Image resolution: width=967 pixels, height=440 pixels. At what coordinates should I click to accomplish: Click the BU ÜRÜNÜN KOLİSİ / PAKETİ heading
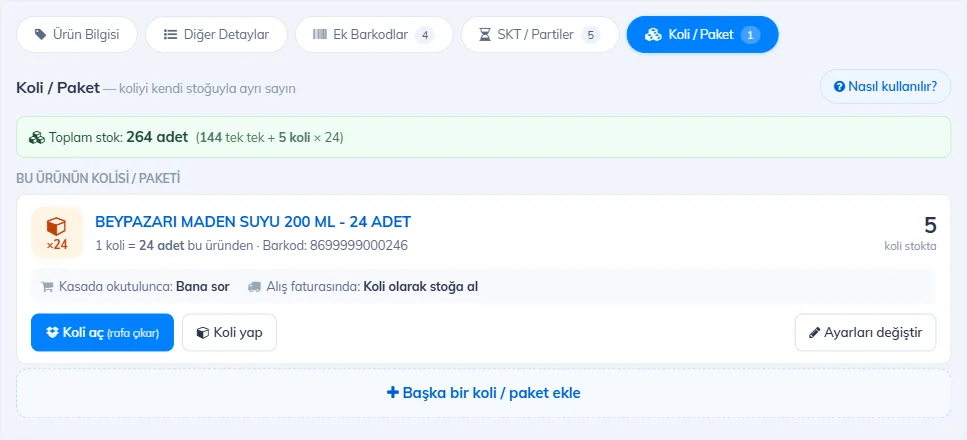pyautogui.click(x=98, y=178)
